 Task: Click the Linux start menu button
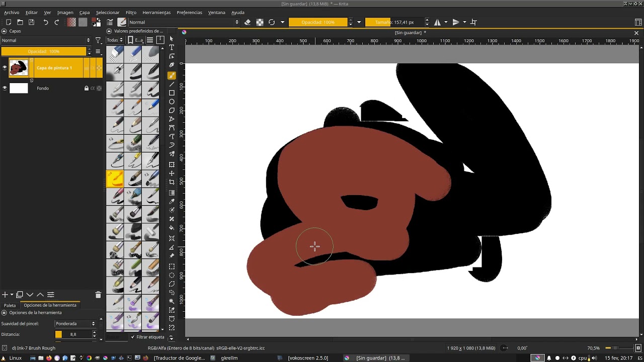click(x=12, y=358)
